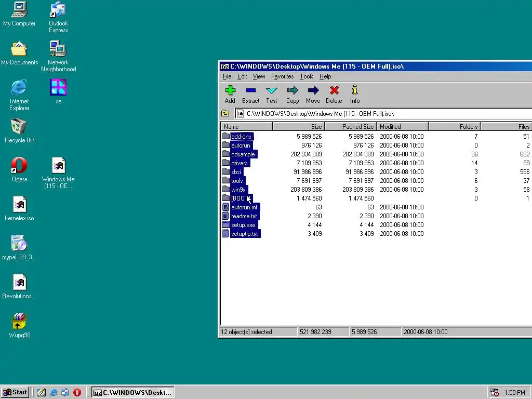
Task: Sort by Packed Size column header
Action: point(351,127)
